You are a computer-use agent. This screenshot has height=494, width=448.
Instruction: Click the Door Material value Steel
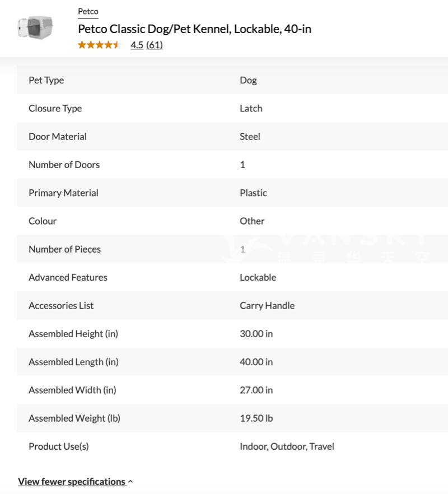[x=250, y=137]
